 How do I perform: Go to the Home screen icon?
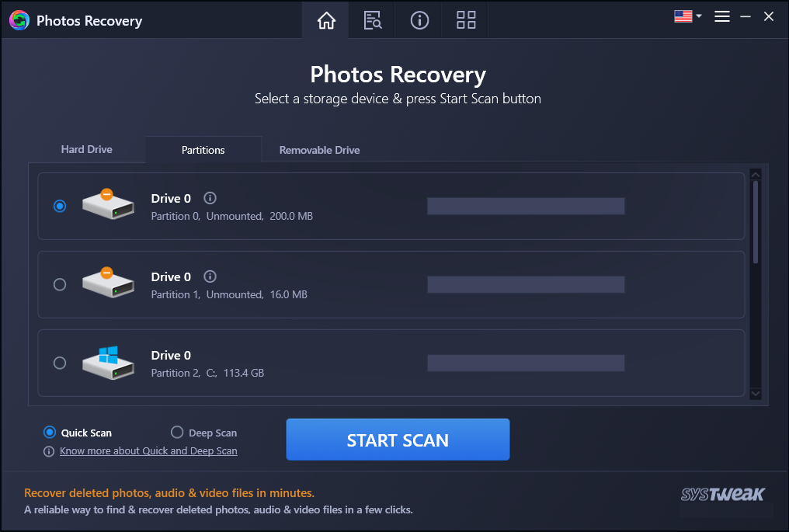(326, 21)
